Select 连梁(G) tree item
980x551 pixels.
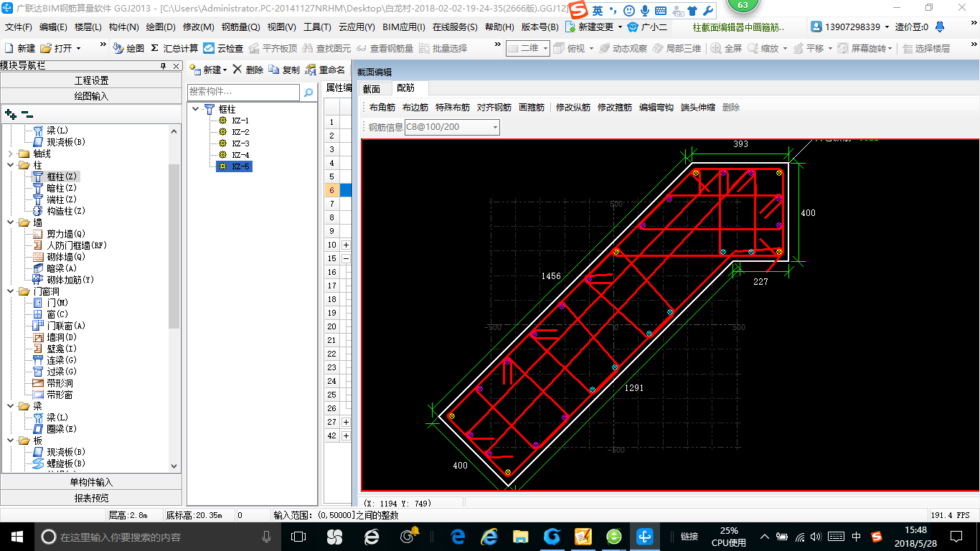[x=61, y=360]
